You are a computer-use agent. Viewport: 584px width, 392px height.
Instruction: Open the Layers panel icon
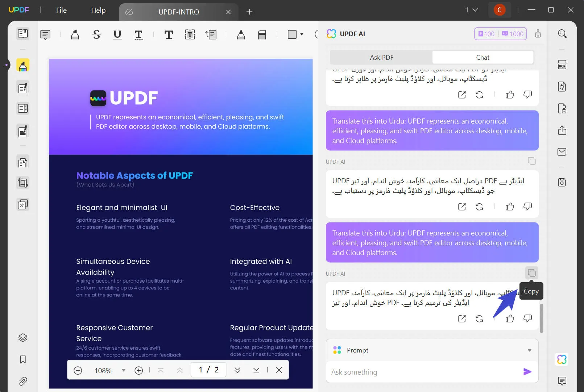coord(23,338)
